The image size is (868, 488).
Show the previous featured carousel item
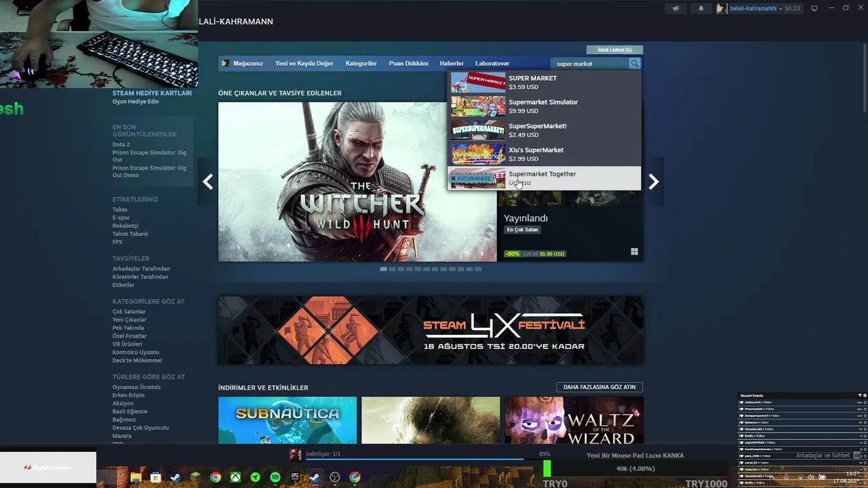pos(208,182)
